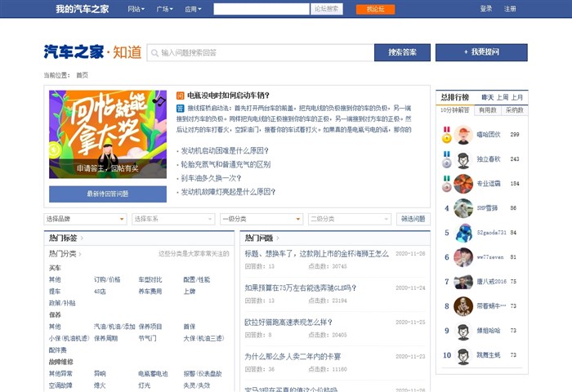This screenshot has width=572, height=392.
Task: Click the 搜索答案 button
Action: [402, 52]
